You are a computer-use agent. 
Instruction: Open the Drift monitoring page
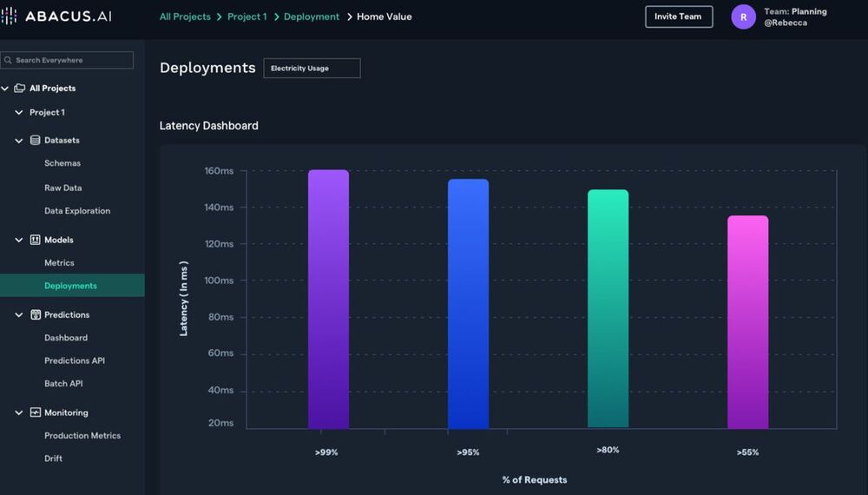[x=54, y=459]
